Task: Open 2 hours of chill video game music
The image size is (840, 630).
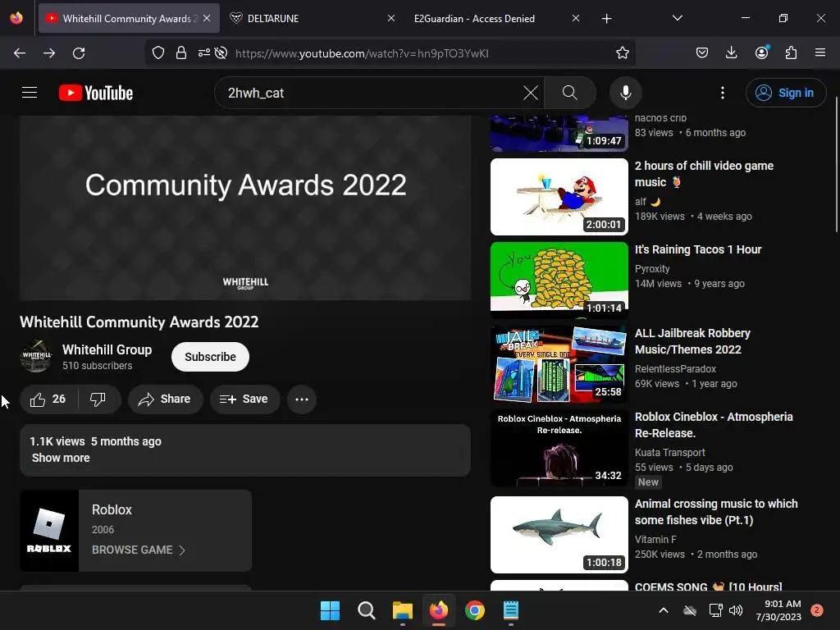Action: point(704,174)
